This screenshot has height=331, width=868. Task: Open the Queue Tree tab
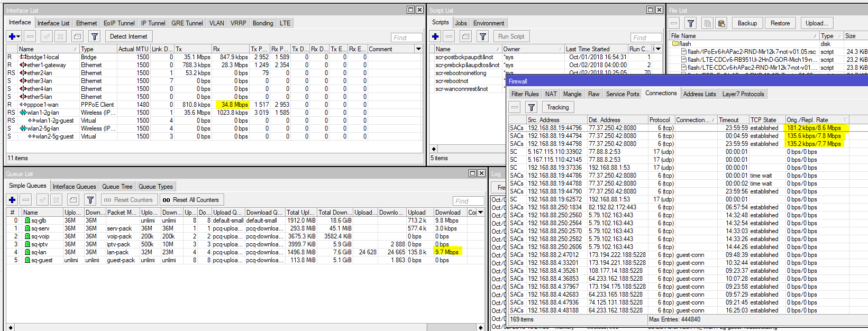point(117,187)
